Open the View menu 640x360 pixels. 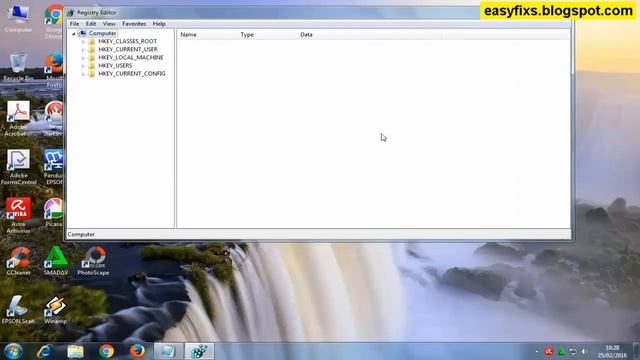[109, 24]
